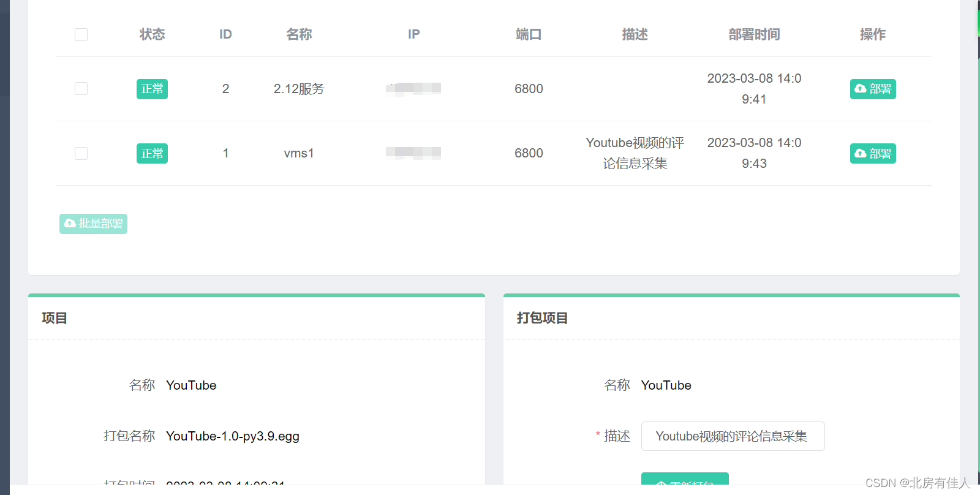This screenshot has height=495, width=980.
Task: Click deploy time 2023-03-08 14:09:41
Action: 754,89
